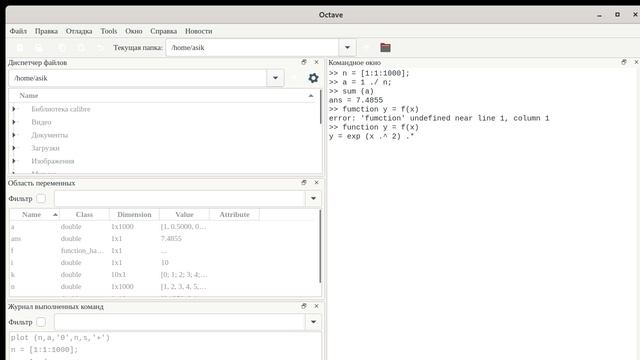
Task: Click the ans = 7.4855 output line
Action: (356, 100)
